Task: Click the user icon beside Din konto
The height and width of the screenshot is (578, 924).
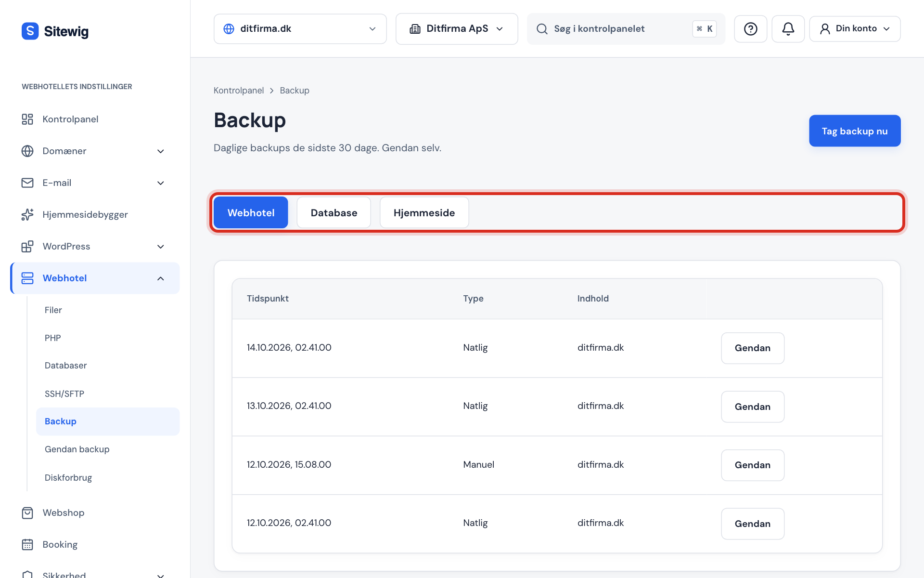Action: click(825, 29)
